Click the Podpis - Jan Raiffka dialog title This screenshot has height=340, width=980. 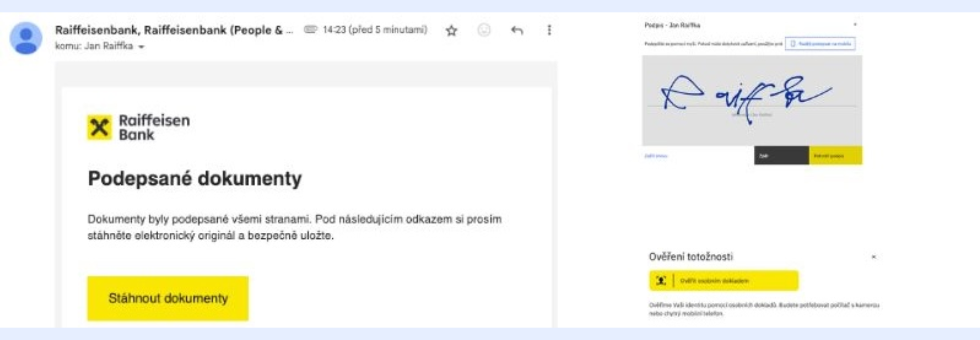point(672,25)
